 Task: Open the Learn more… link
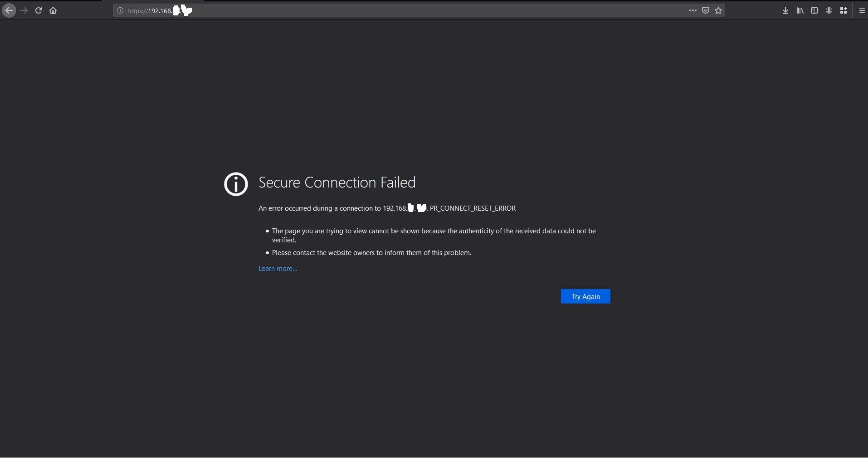pos(278,269)
